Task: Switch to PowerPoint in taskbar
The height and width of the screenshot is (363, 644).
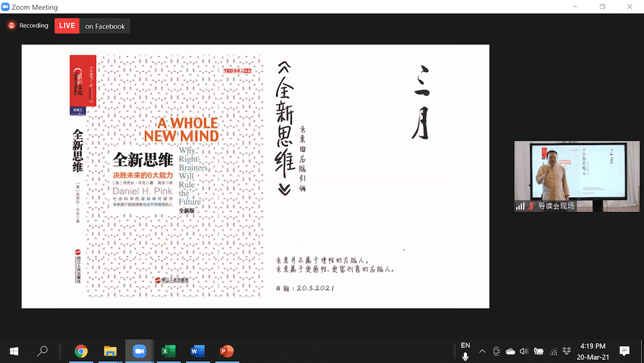Action: point(227,351)
